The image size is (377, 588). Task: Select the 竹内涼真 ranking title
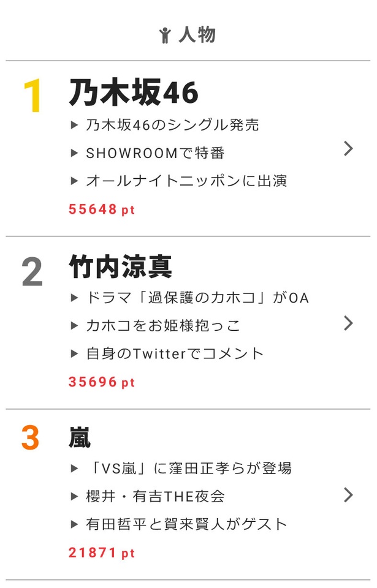click(x=121, y=266)
